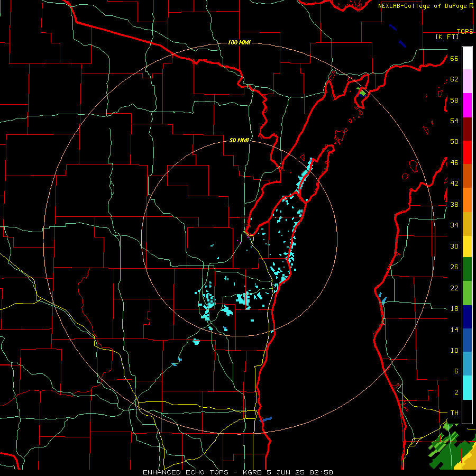The image size is (476, 476).
Task: Select the bright red legend swatch
Action: click(x=467, y=152)
